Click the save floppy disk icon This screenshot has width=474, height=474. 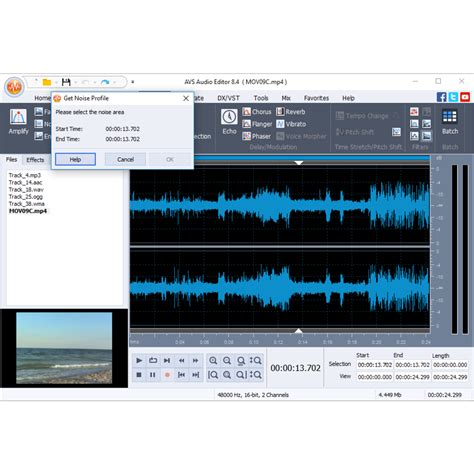(66, 82)
